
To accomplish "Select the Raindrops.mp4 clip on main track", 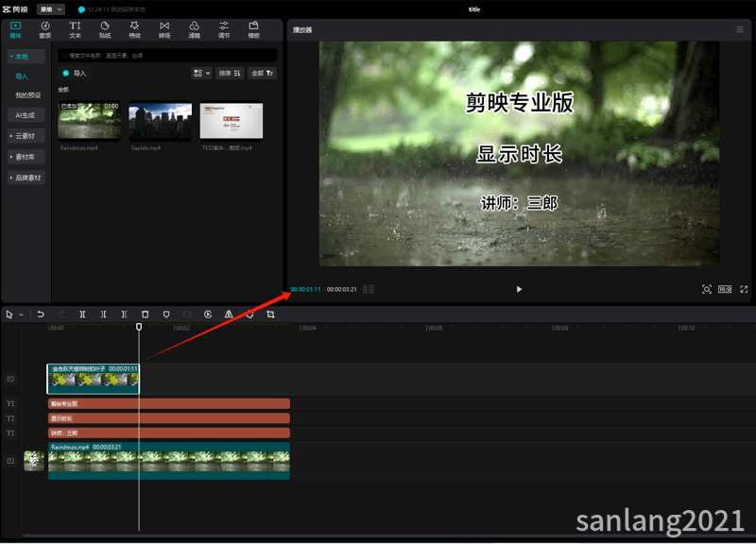I will coord(169,461).
